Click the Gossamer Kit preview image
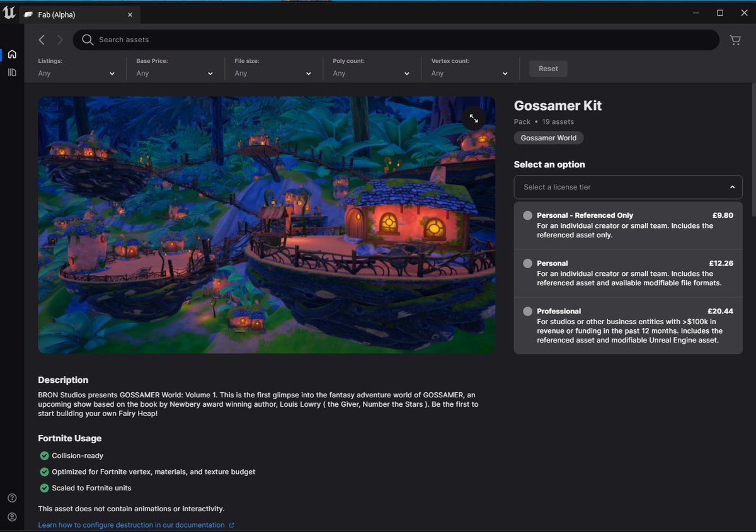Viewport: 756px width, 532px height. (266, 225)
